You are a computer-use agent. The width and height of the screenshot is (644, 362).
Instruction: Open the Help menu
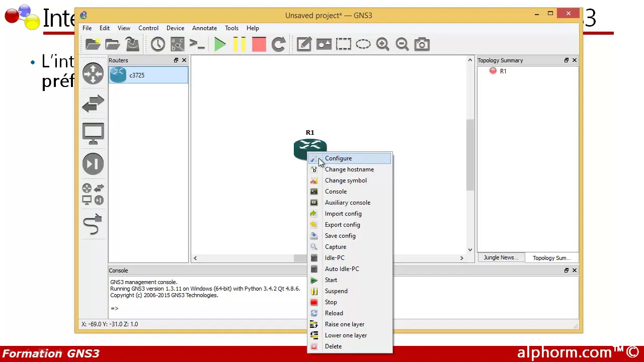tap(253, 28)
